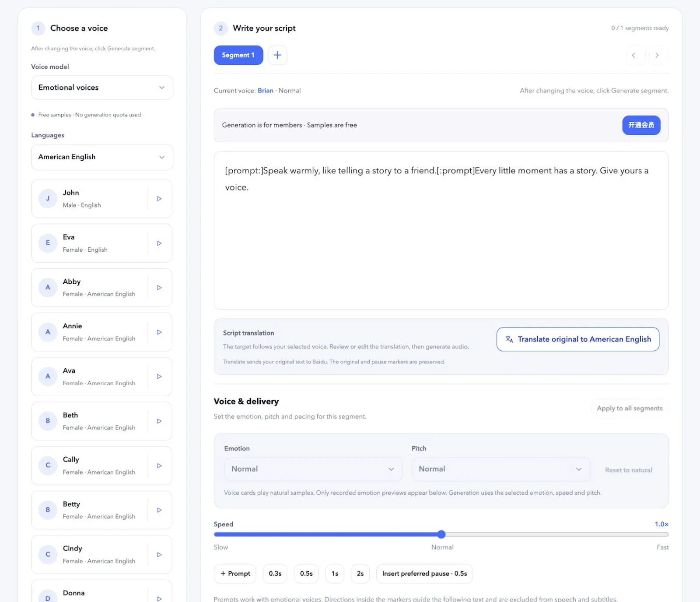The height and width of the screenshot is (602, 700).
Task: Select the Segment 1 tab
Action: [238, 55]
